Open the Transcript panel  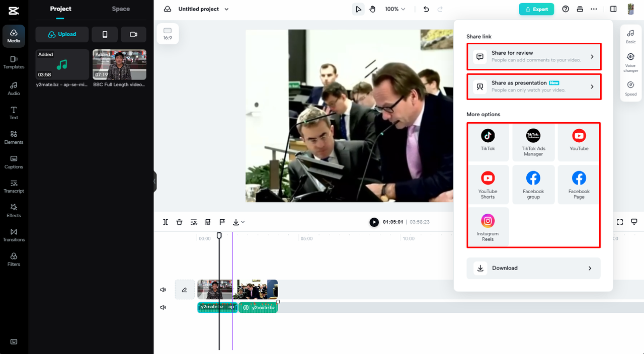coord(14,186)
